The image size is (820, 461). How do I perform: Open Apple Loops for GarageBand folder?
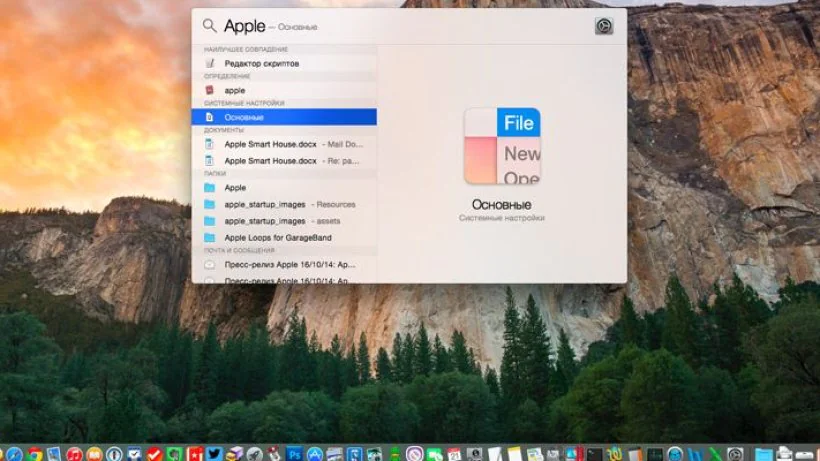(x=284, y=238)
